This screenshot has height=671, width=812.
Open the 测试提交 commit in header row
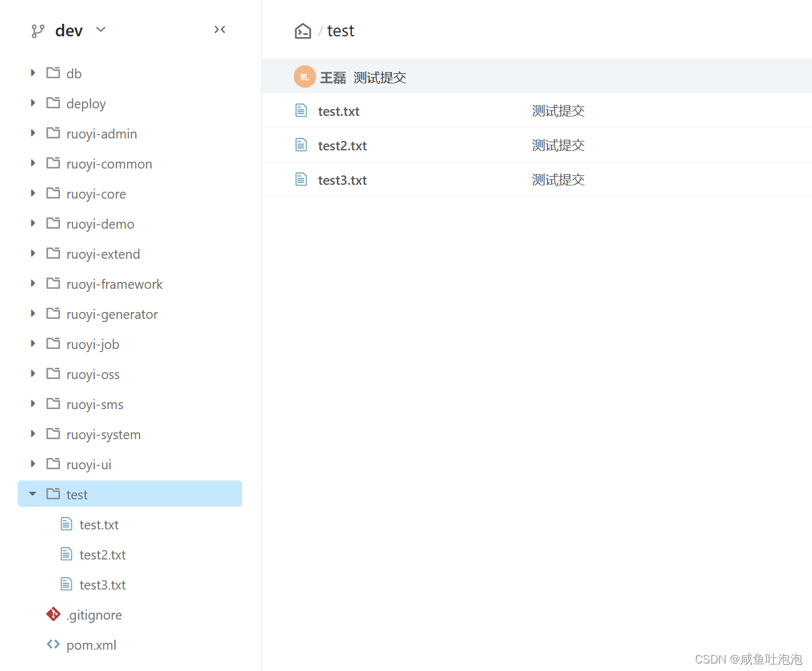(380, 78)
